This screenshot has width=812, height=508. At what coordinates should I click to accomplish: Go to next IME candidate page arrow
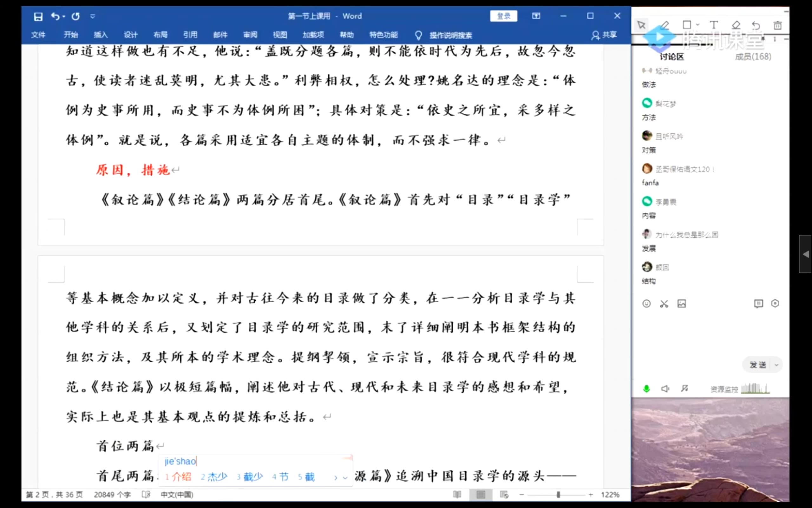[336, 478]
